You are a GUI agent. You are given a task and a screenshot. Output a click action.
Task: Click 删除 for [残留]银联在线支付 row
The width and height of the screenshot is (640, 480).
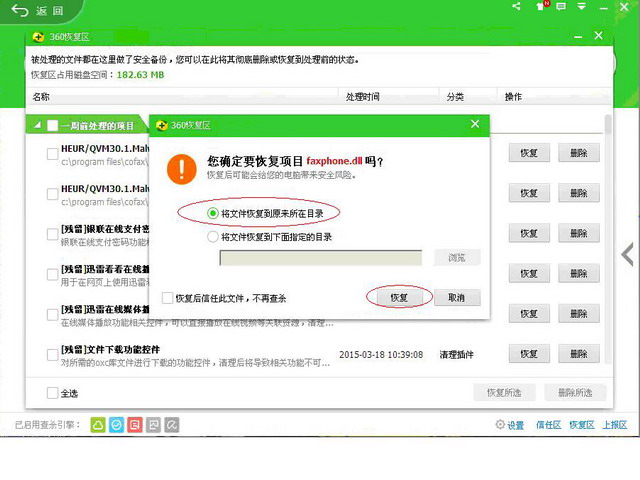(579, 233)
